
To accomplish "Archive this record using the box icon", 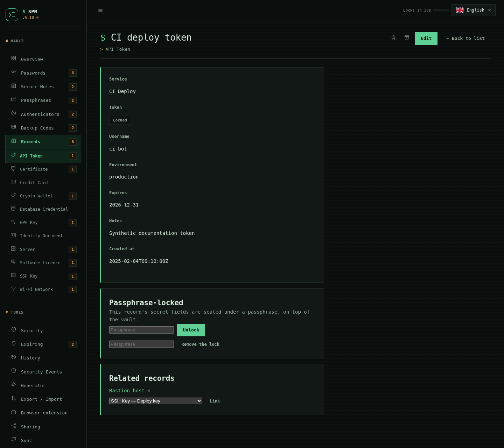I will (x=407, y=38).
